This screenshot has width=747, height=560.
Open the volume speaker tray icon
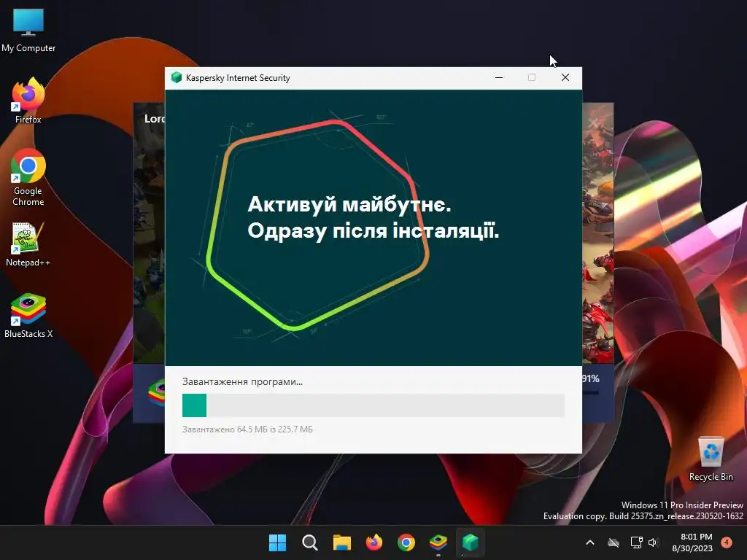[654, 542]
